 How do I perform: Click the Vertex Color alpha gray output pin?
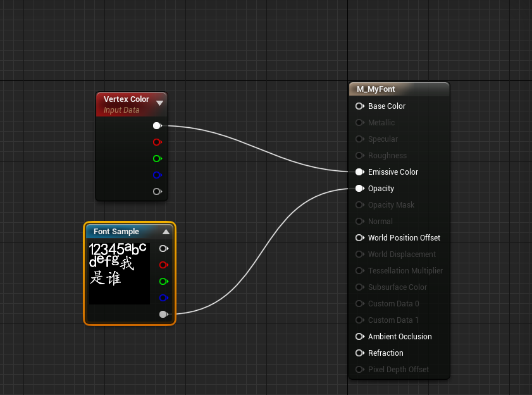pos(158,192)
